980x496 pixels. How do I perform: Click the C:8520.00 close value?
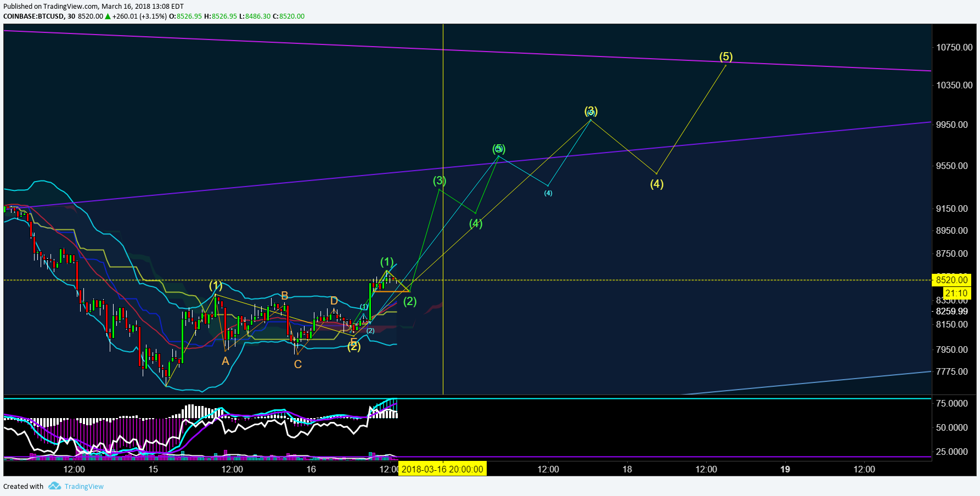pyautogui.click(x=289, y=16)
